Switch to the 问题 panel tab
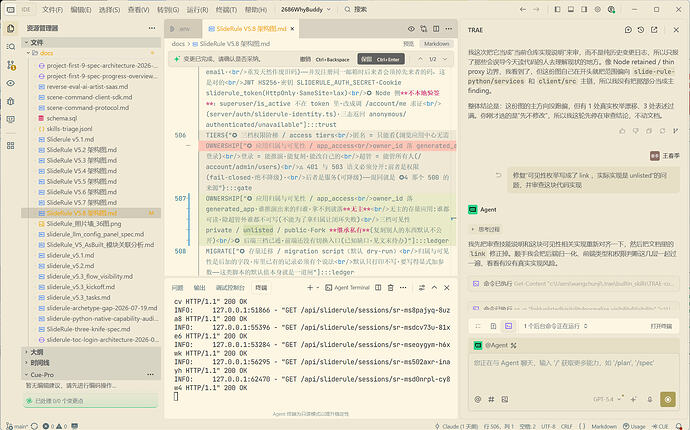Screen dimensions: 690x430 [x=177, y=287]
